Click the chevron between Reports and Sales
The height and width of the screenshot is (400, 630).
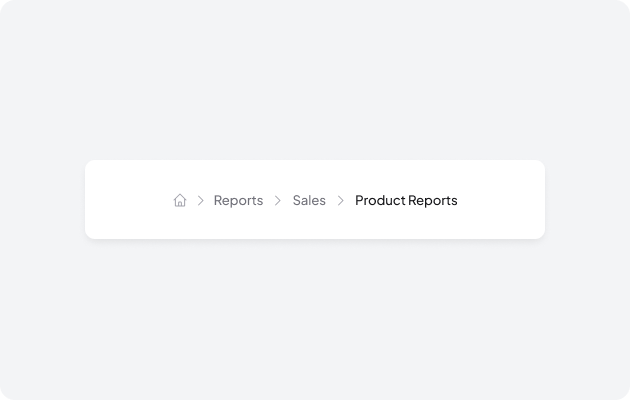(278, 200)
